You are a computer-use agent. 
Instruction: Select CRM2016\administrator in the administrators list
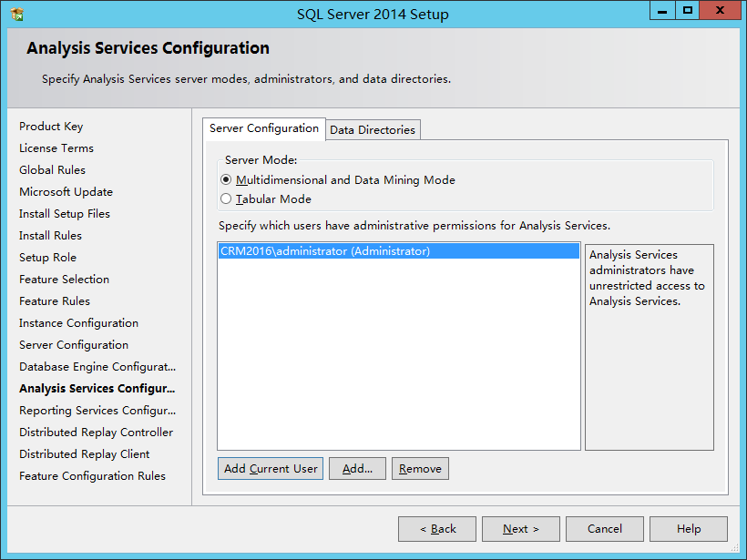[x=399, y=251]
